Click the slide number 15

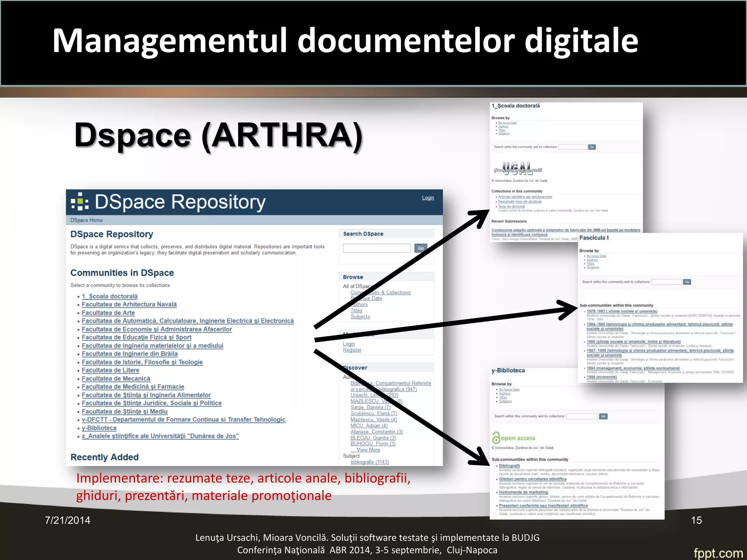tap(696, 520)
